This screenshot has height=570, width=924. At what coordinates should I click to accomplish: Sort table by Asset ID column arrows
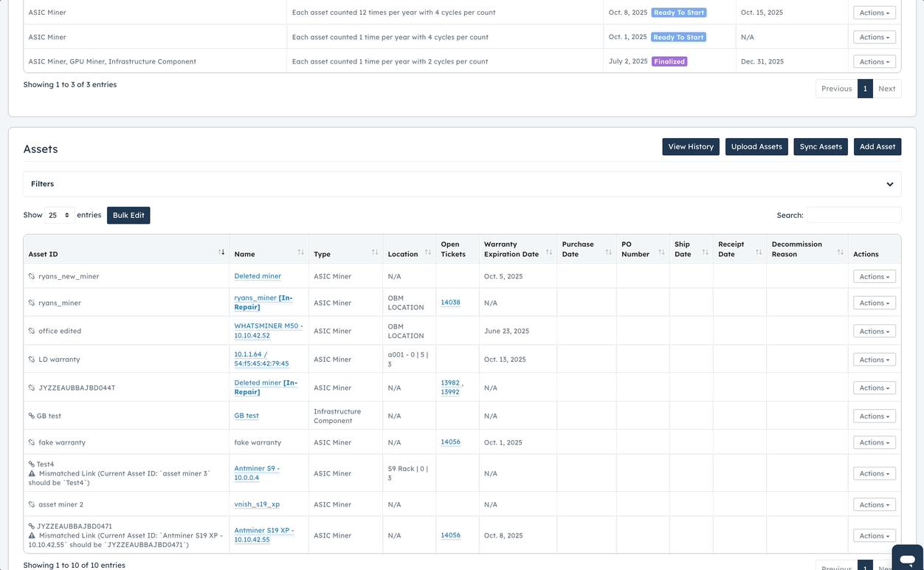pyautogui.click(x=221, y=253)
